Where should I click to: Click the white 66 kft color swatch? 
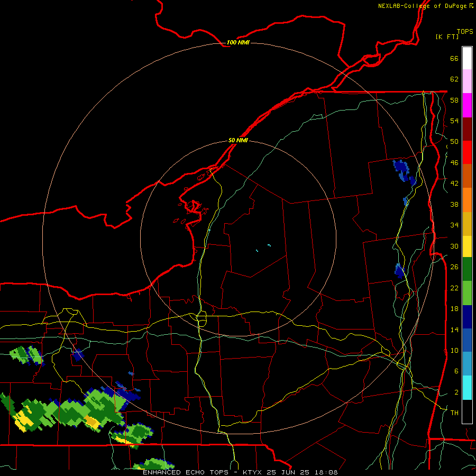click(x=467, y=58)
